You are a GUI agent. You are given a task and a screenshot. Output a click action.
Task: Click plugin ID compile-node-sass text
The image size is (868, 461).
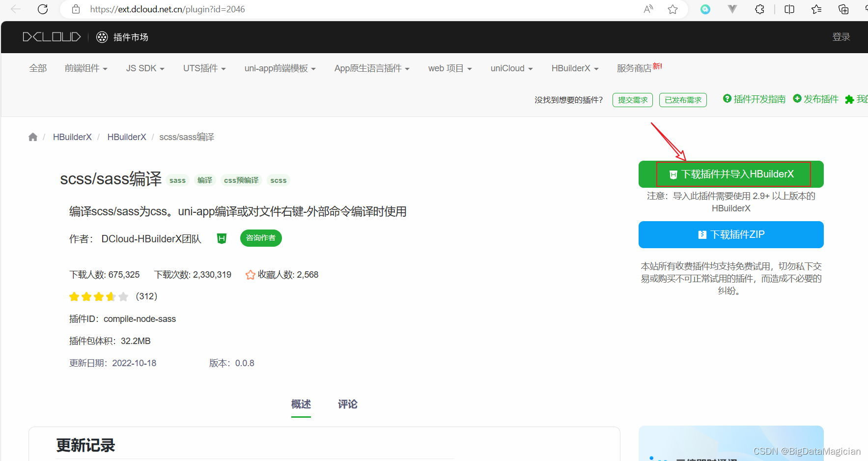coord(140,319)
